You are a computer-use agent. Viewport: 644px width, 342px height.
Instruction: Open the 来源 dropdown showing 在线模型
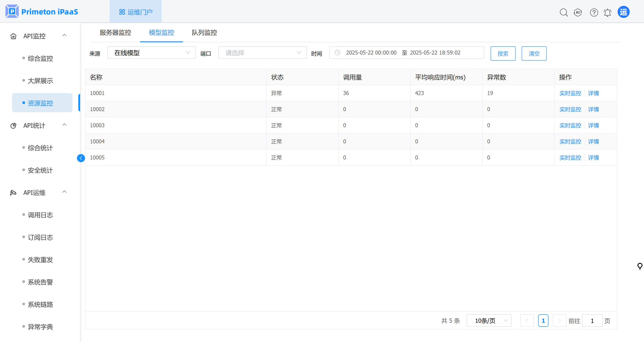coord(151,53)
